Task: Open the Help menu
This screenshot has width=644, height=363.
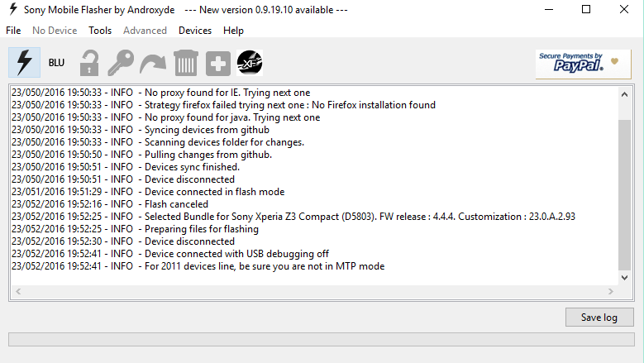Action: [233, 31]
